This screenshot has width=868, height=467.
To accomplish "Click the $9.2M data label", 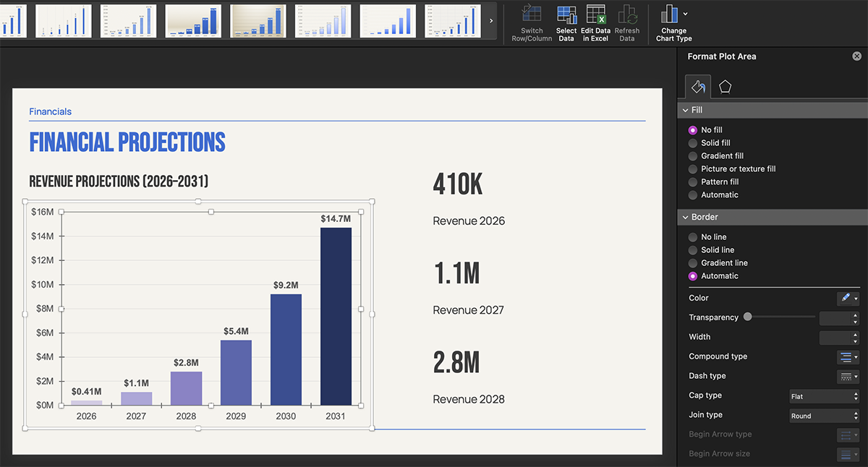I will [286, 285].
